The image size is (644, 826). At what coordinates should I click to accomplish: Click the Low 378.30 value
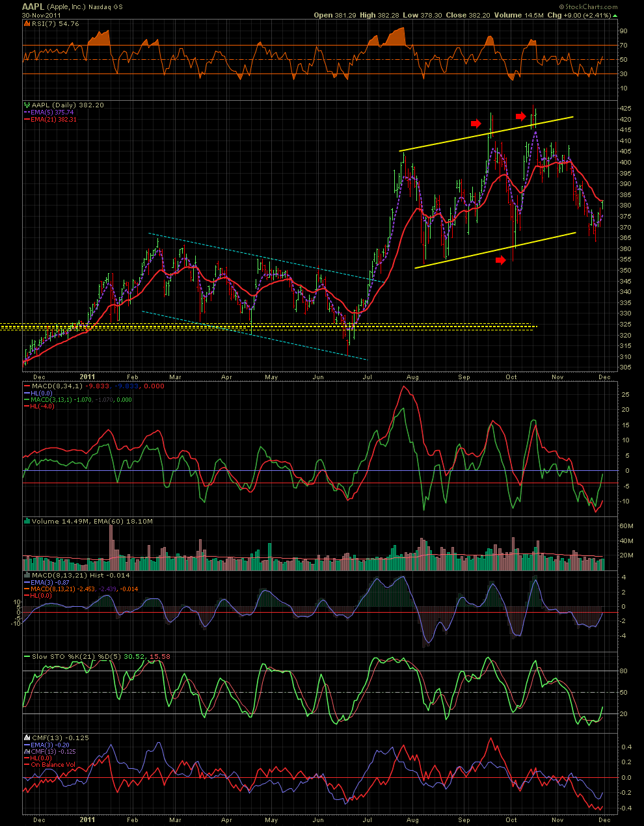click(423, 14)
